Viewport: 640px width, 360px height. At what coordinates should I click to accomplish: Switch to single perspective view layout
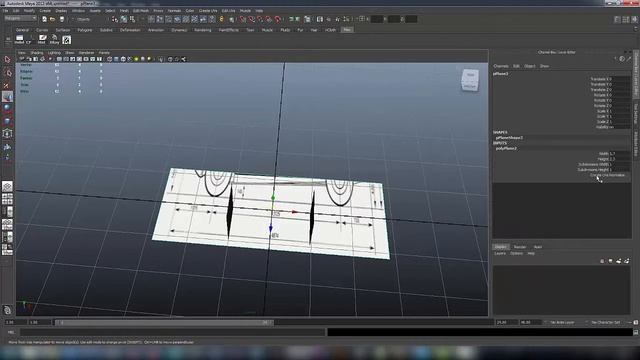coord(7,187)
